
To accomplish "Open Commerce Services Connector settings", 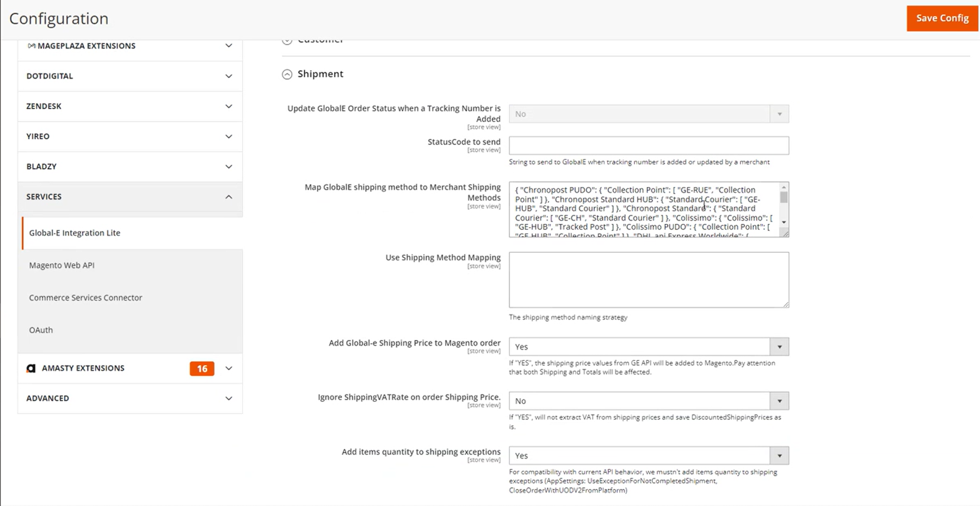I will 85,297.
